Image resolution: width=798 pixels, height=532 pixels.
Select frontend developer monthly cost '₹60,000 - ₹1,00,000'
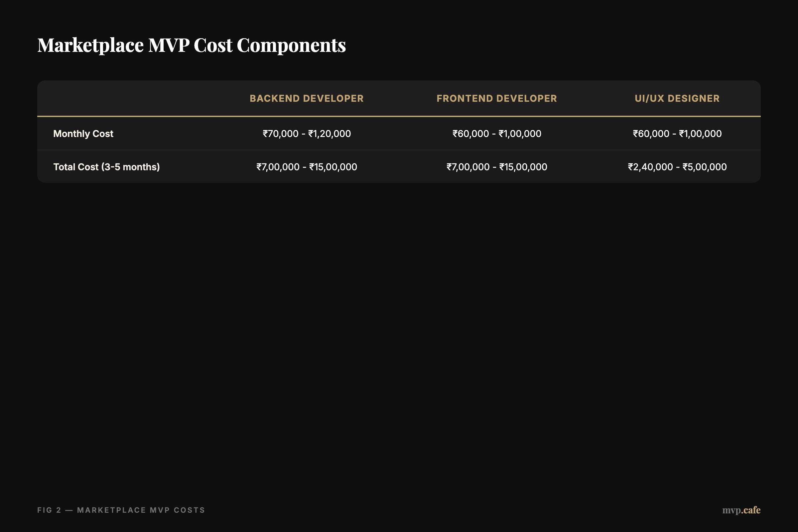[496, 133]
